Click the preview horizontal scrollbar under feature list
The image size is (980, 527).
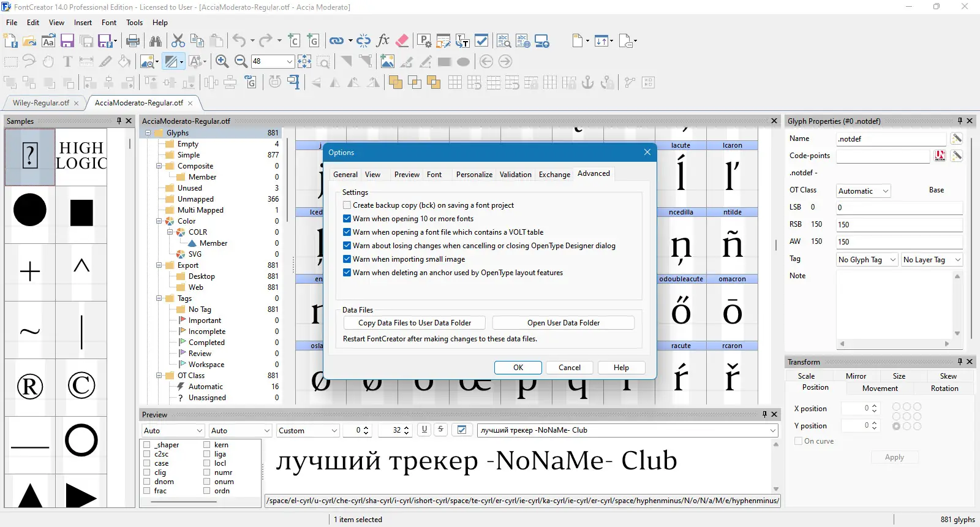[x=184, y=501]
